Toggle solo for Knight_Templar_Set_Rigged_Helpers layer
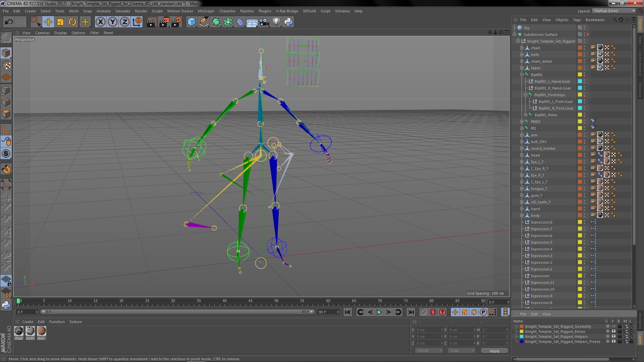Viewport: 644px width, 362px height. [607, 337]
